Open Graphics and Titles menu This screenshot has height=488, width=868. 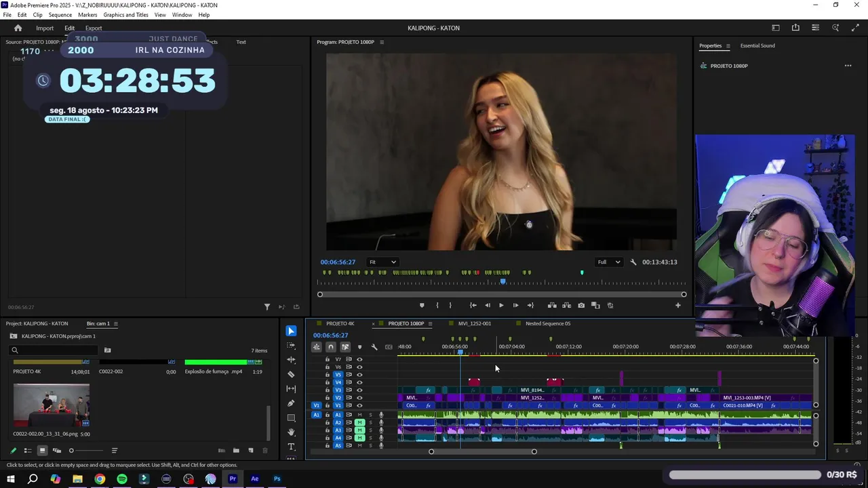[x=125, y=15]
